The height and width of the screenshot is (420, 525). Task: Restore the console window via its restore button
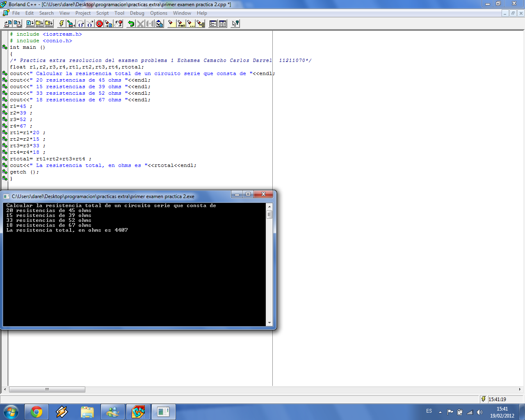pyautogui.click(x=247, y=194)
